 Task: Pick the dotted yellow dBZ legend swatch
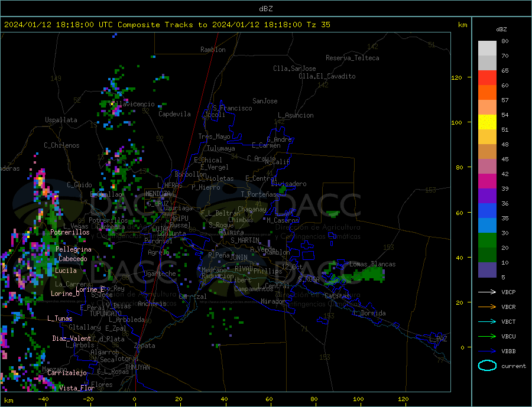point(487,122)
